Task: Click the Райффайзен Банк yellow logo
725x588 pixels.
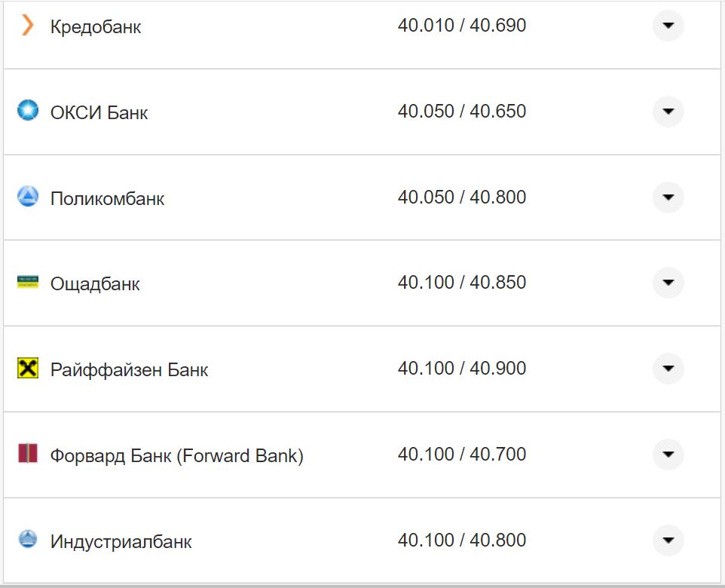Action: click(28, 369)
